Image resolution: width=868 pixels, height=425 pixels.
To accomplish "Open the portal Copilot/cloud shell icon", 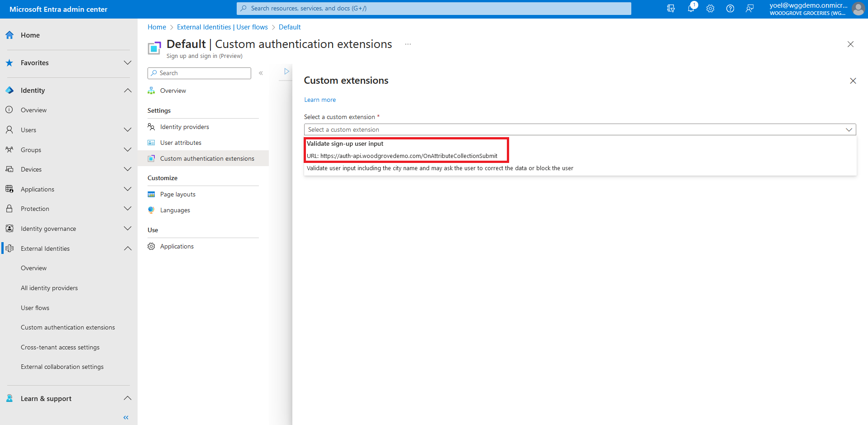I will coord(671,9).
